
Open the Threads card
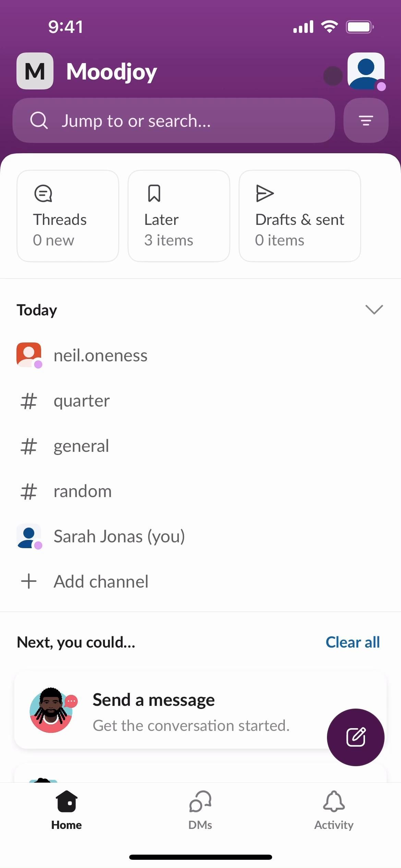68,216
